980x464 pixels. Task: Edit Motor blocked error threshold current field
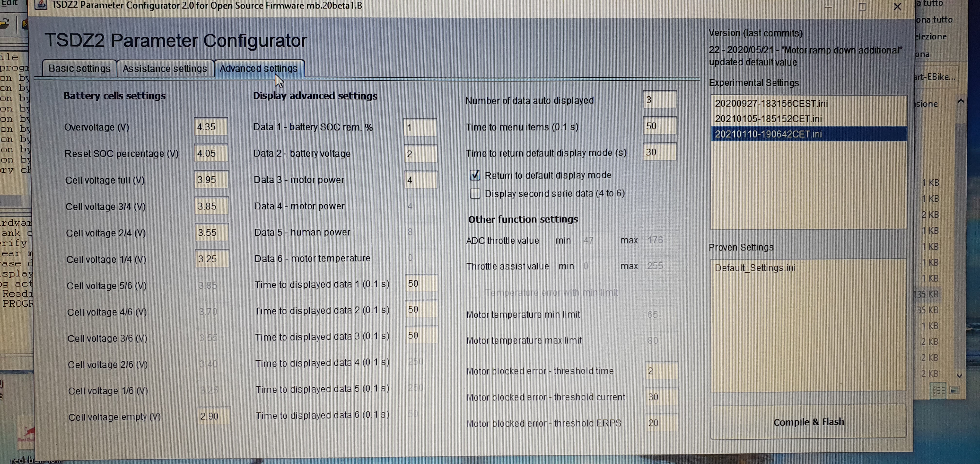(661, 397)
